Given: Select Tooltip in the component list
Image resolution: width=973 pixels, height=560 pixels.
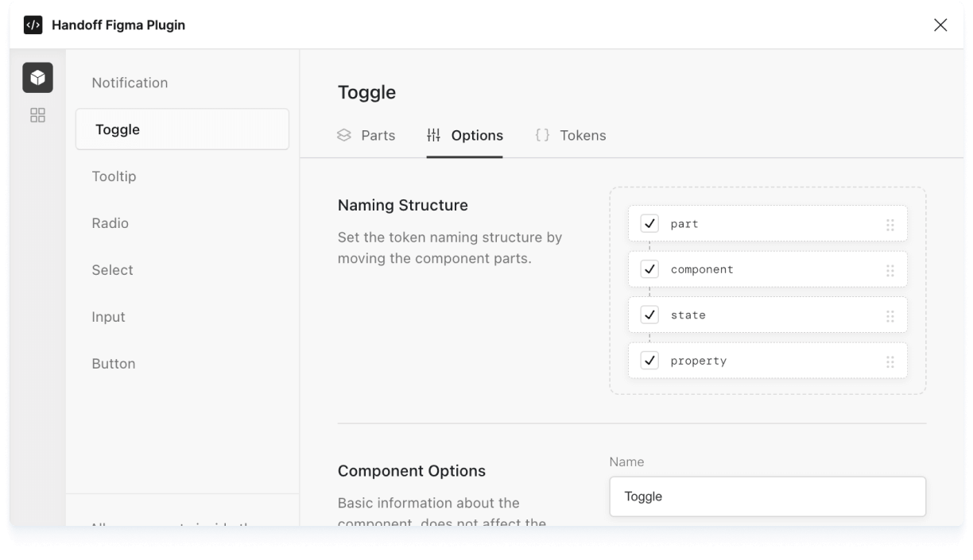Looking at the screenshot, I should (114, 176).
